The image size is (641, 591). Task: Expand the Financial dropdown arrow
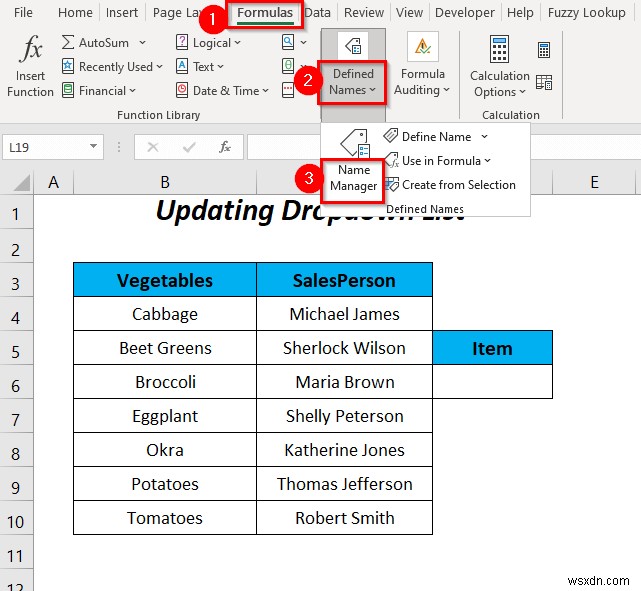pos(132,90)
